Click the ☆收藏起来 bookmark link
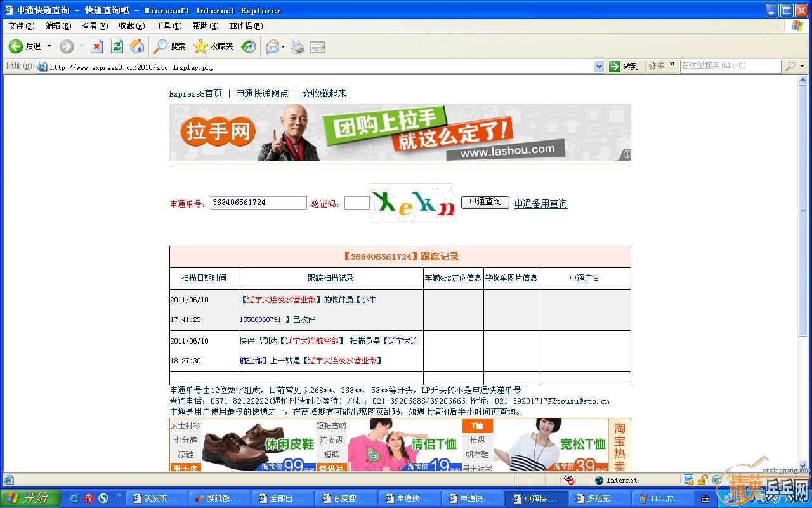 [324, 93]
